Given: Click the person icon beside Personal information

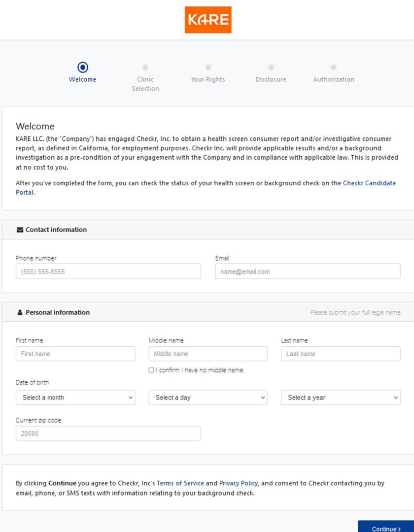Looking at the screenshot, I should (20, 312).
